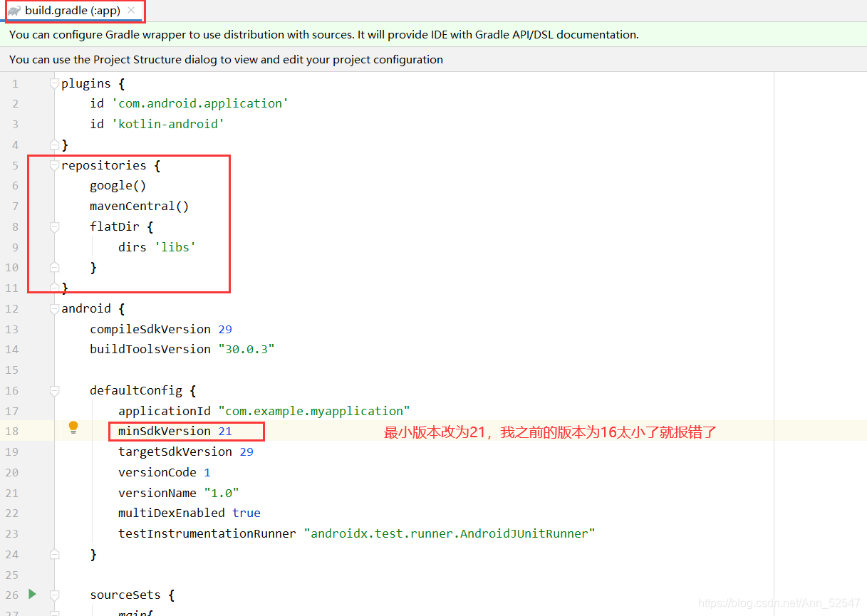Image resolution: width=867 pixels, height=616 pixels.
Task: Select the build.gradle (:app) tab
Action: [x=72, y=11]
